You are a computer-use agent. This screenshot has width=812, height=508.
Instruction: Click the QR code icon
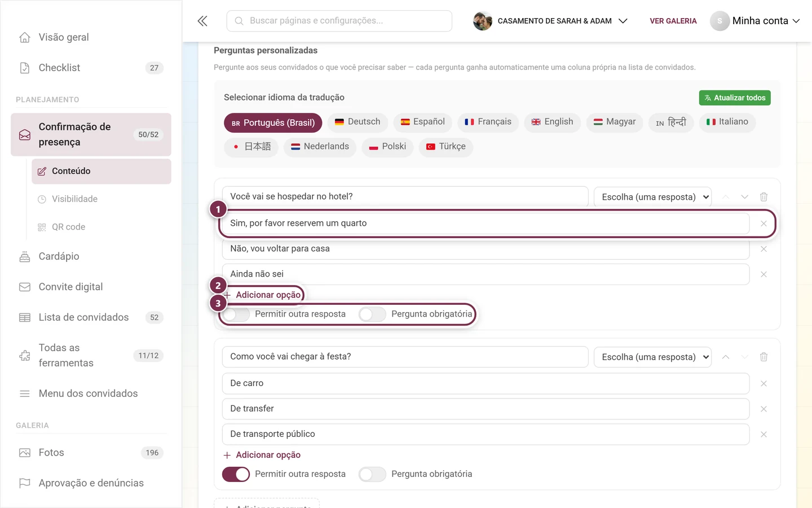42,227
